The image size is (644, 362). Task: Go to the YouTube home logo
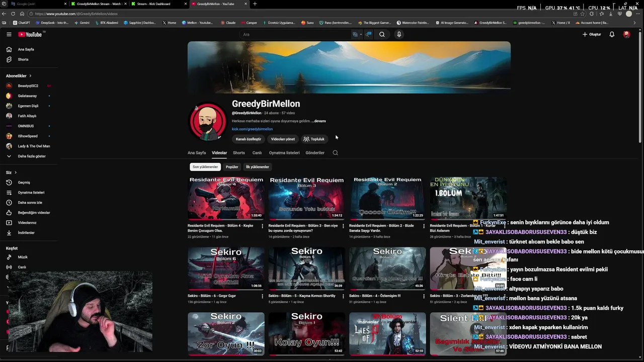pyautogui.click(x=30, y=34)
